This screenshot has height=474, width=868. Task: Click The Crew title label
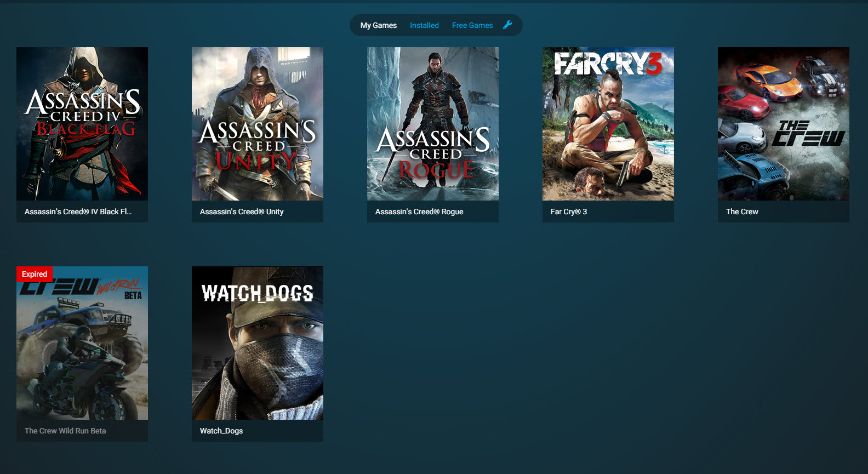click(x=742, y=212)
